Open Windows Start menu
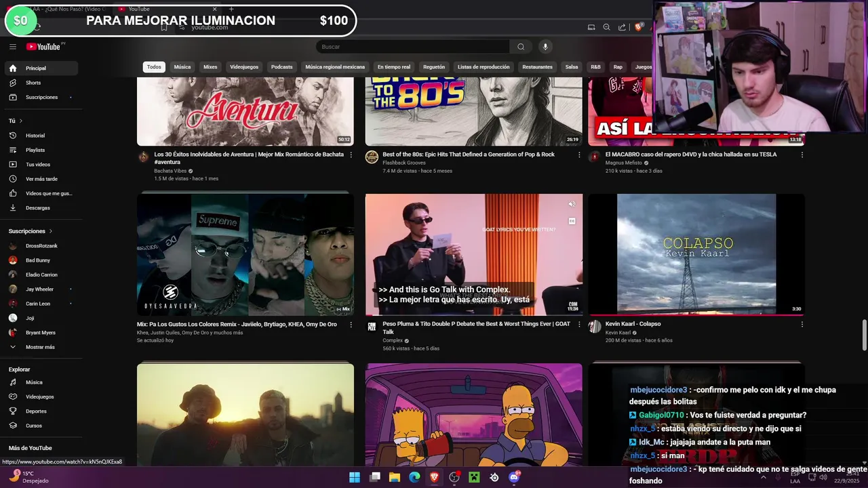This screenshot has height=488, width=868. coord(355,477)
